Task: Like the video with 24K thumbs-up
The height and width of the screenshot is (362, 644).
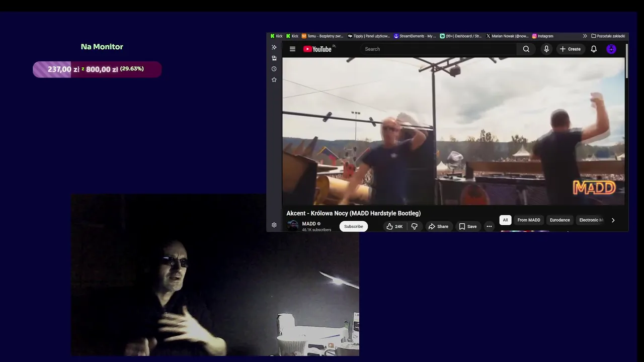Action: [x=394, y=227]
